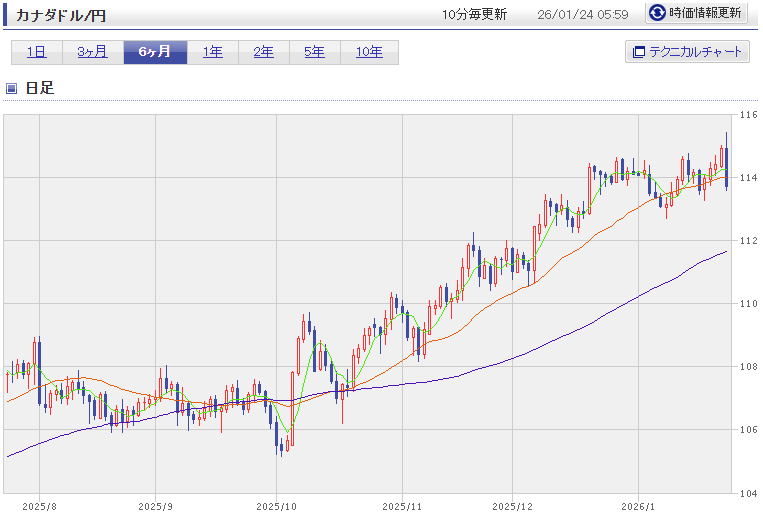This screenshot has width=763, height=516.
Task: Click the 26/01/24 05:59 timestamp
Action: coord(582,14)
